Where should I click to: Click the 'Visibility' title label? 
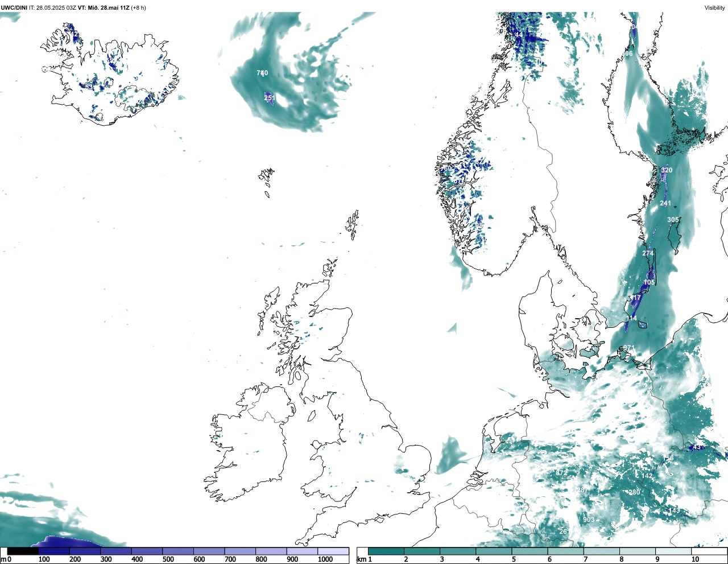point(715,8)
